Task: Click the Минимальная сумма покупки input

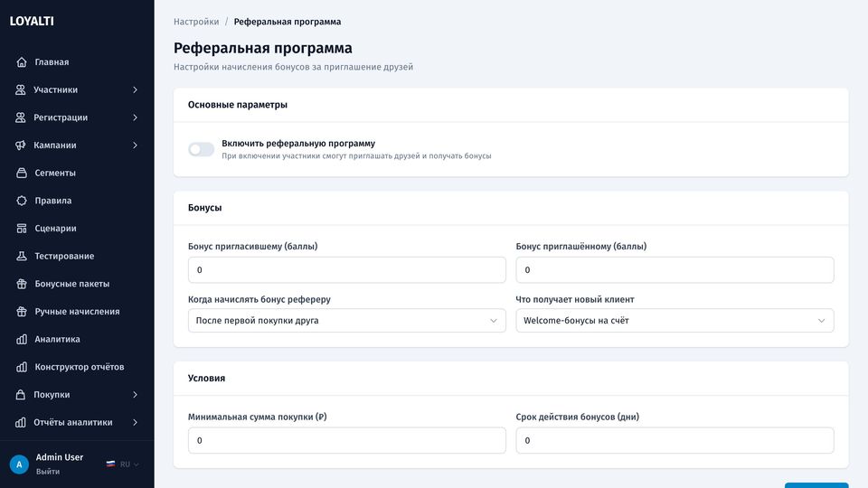Action: click(347, 440)
